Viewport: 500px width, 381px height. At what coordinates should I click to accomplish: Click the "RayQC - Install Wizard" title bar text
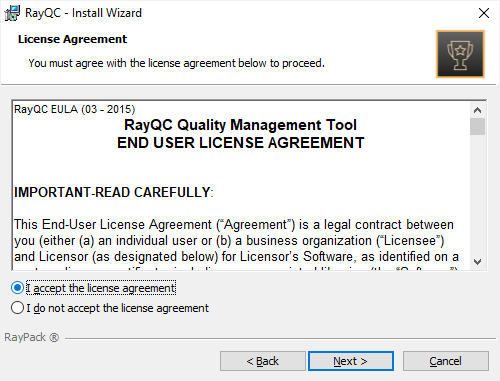click(x=83, y=13)
